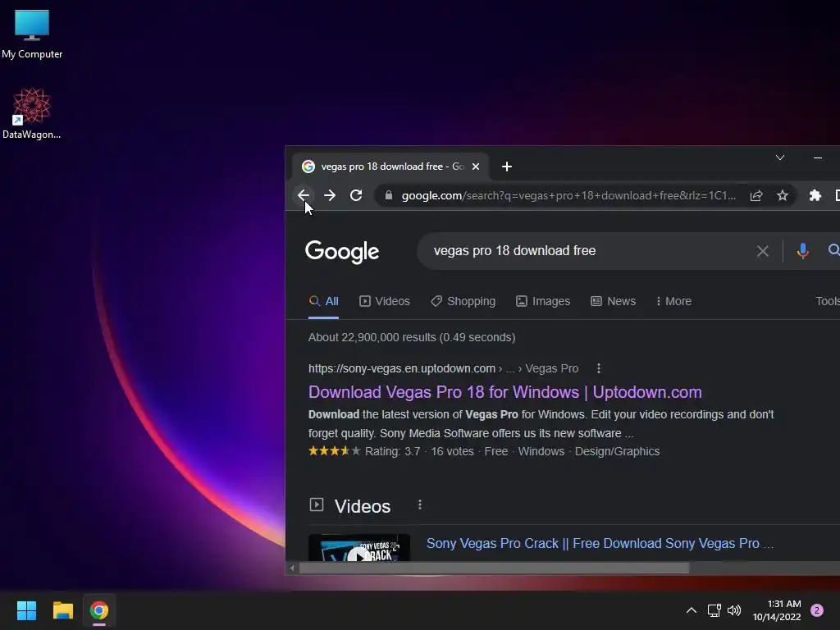This screenshot has width=840, height=630.
Task: Select the address bar URL
Action: (x=568, y=195)
